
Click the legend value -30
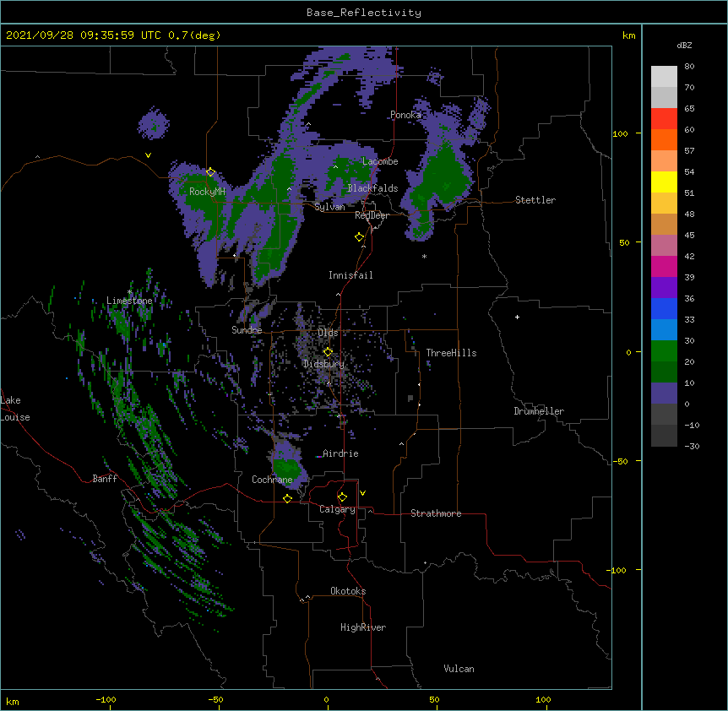click(x=692, y=446)
